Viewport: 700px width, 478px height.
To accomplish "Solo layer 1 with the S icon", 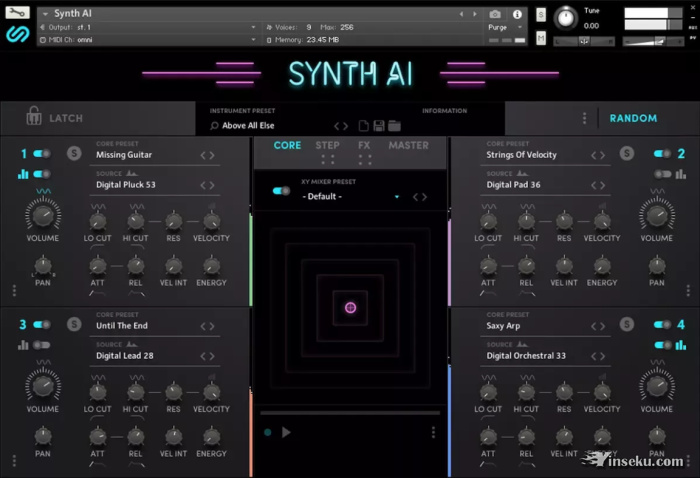I will click(x=73, y=154).
